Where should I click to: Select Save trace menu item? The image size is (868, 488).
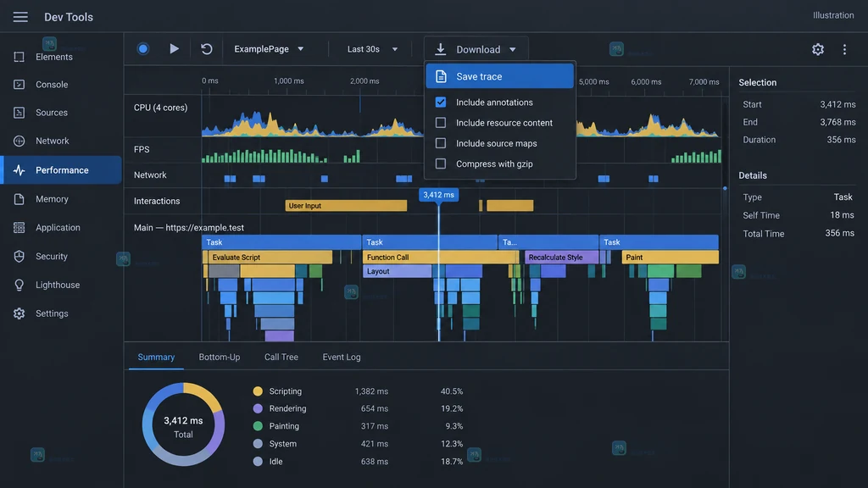499,76
